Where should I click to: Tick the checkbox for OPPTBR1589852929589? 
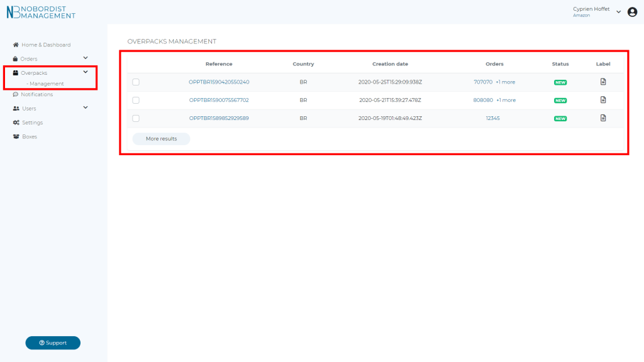[x=136, y=118]
